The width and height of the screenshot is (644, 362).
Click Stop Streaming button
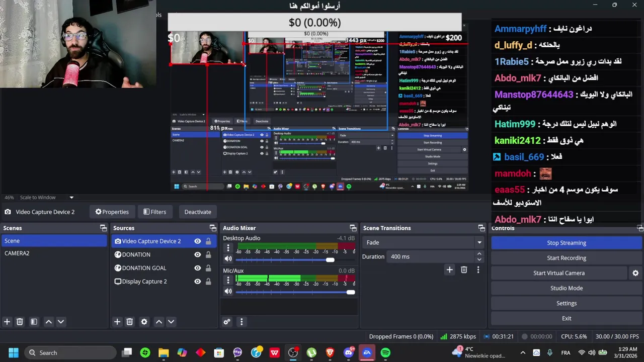pos(567,243)
